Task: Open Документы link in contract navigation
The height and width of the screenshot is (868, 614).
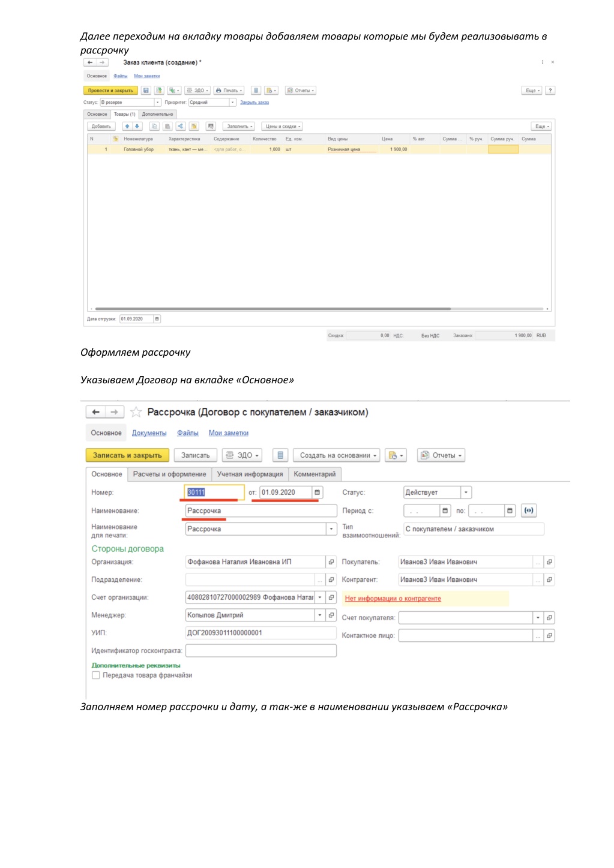Action: pos(149,433)
